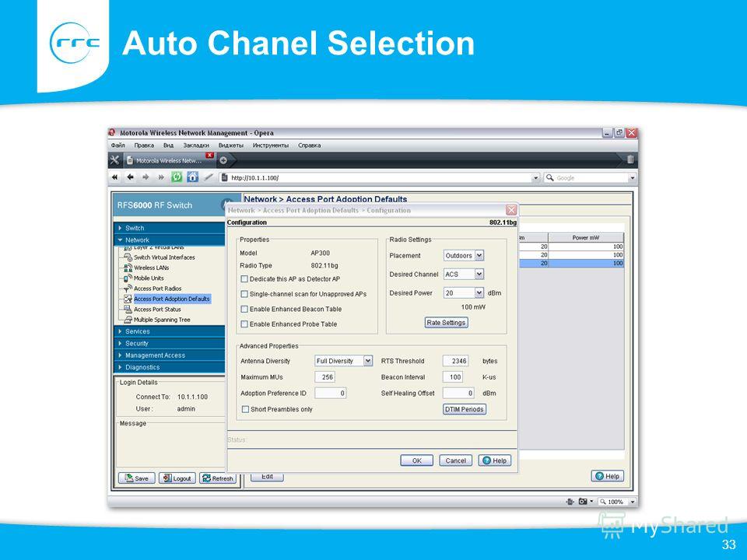Open the Закладки menu

[196, 145]
